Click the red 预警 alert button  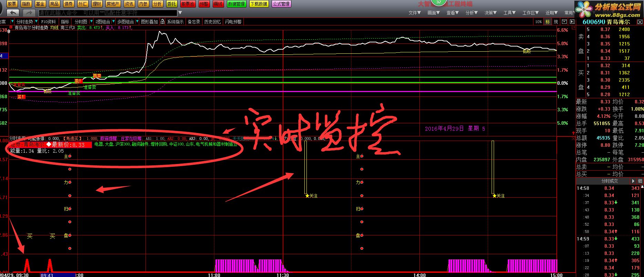click(204, 4)
